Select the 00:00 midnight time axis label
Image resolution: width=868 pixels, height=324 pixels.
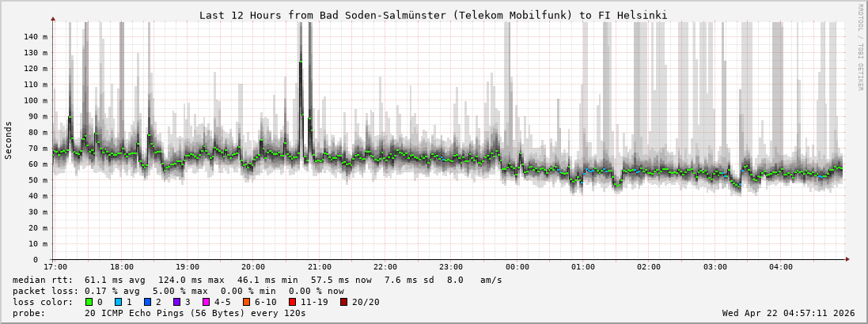pyautogui.click(x=517, y=267)
